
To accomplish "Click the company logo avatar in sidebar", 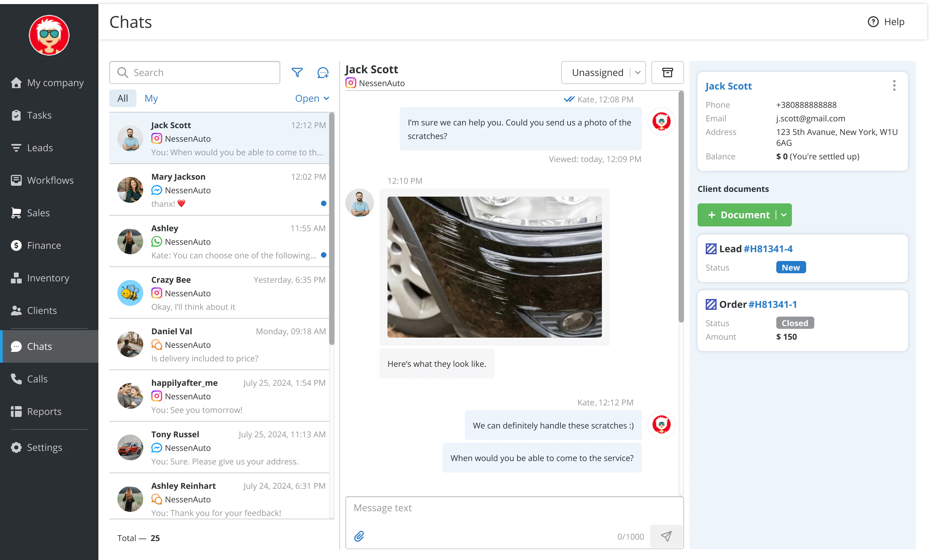I will (49, 35).
